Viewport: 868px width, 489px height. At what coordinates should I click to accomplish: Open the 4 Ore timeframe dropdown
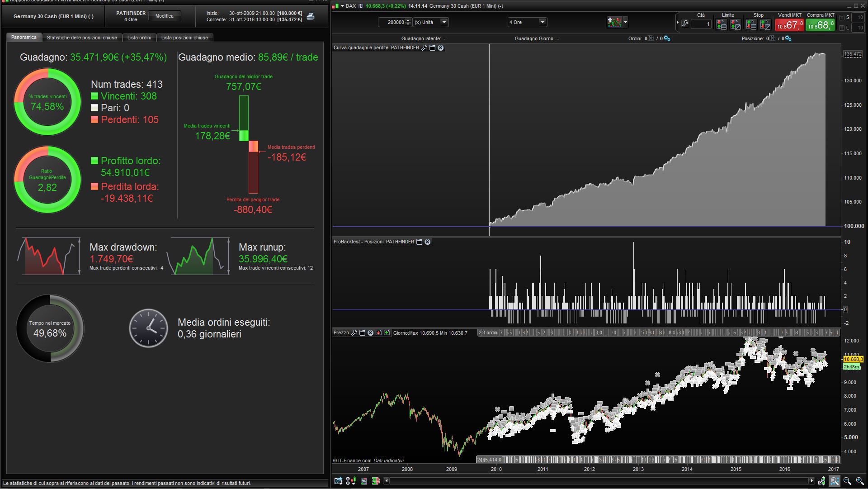(542, 22)
